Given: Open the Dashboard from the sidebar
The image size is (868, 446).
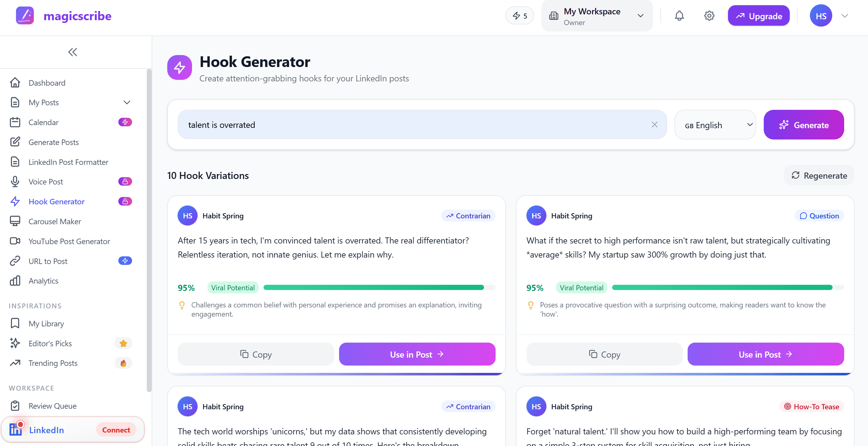Looking at the screenshot, I should coord(47,83).
